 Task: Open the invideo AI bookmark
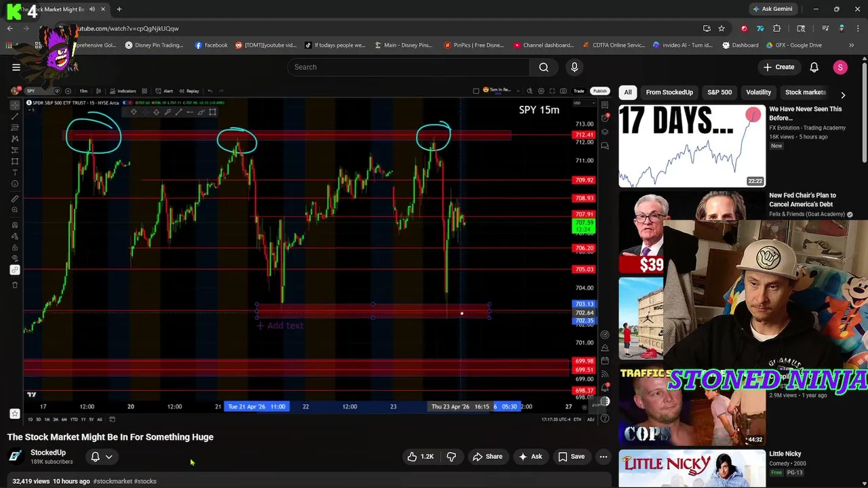[683, 45]
